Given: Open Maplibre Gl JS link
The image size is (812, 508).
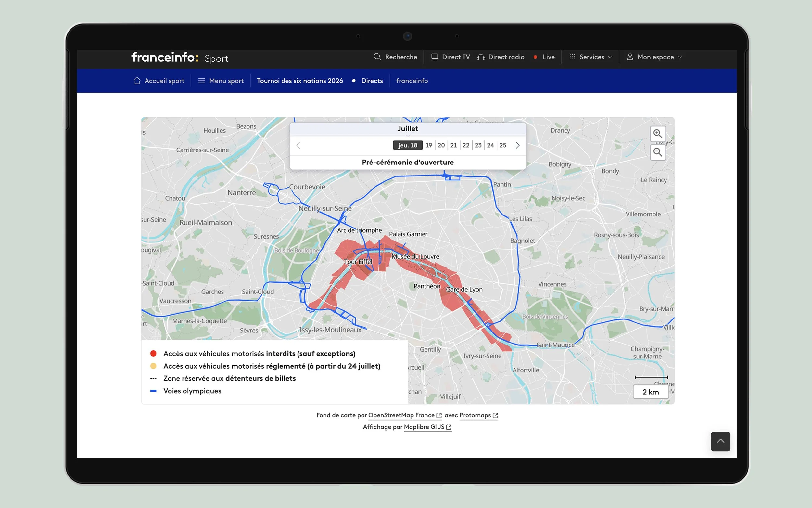Looking at the screenshot, I should [428, 427].
